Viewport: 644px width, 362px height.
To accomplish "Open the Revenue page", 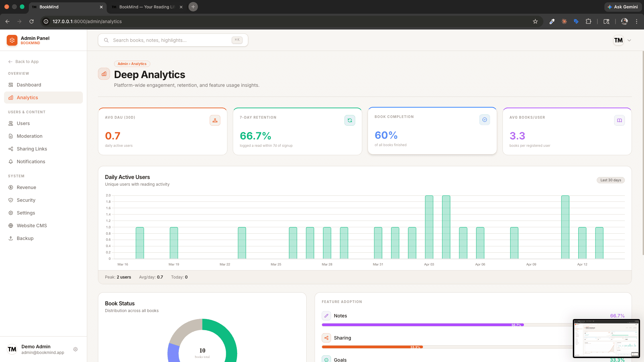I will pyautogui.click(x=43, y=187).
